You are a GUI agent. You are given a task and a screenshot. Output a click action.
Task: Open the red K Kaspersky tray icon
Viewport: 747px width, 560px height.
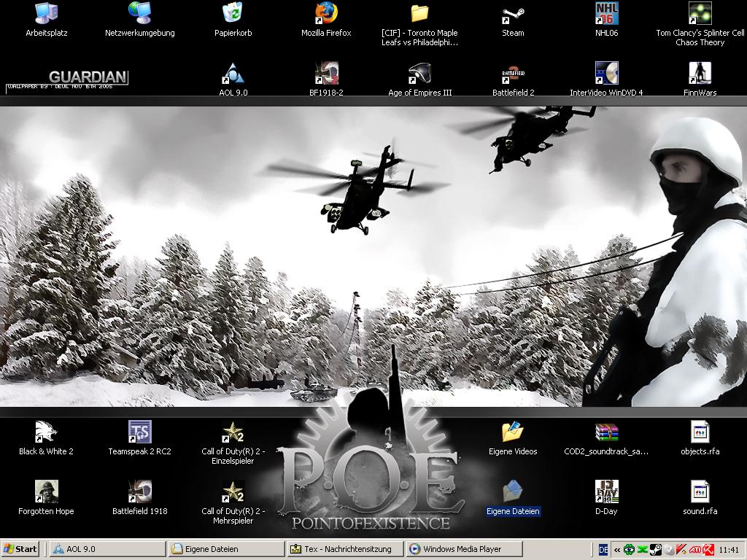[x=708, y=550]
